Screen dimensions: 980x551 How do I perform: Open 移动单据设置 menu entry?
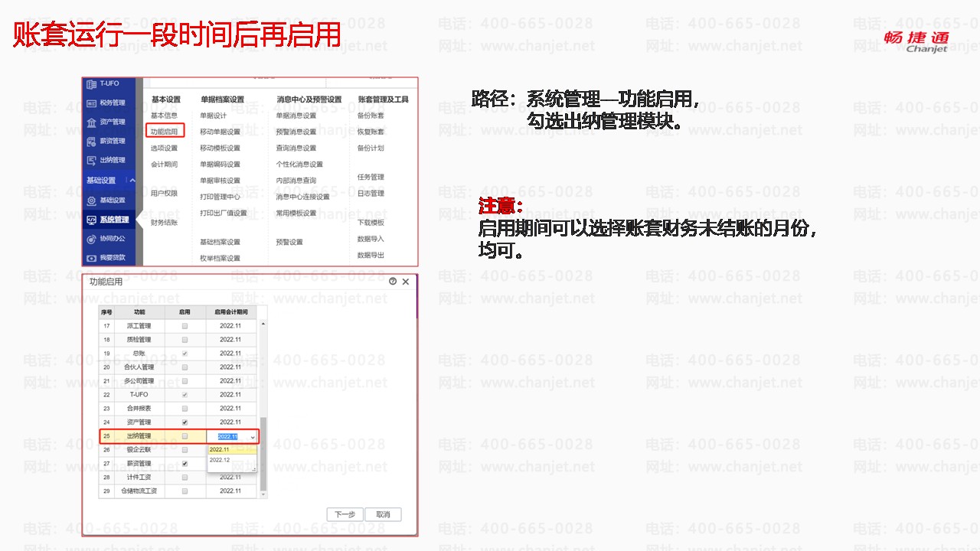[x=220, y=132]
